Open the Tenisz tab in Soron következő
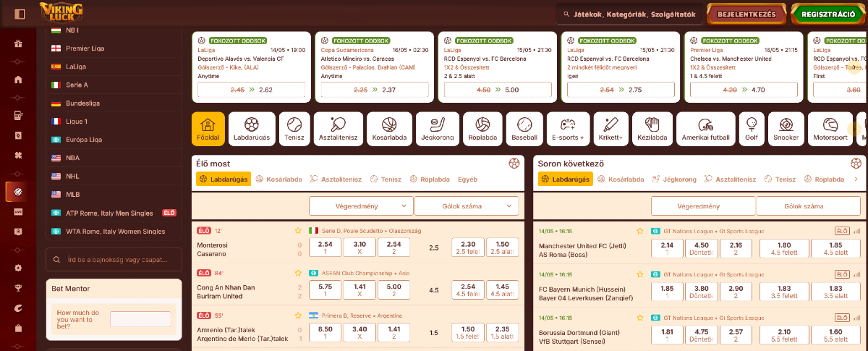868x351 pixels. [x=780, y=179]
